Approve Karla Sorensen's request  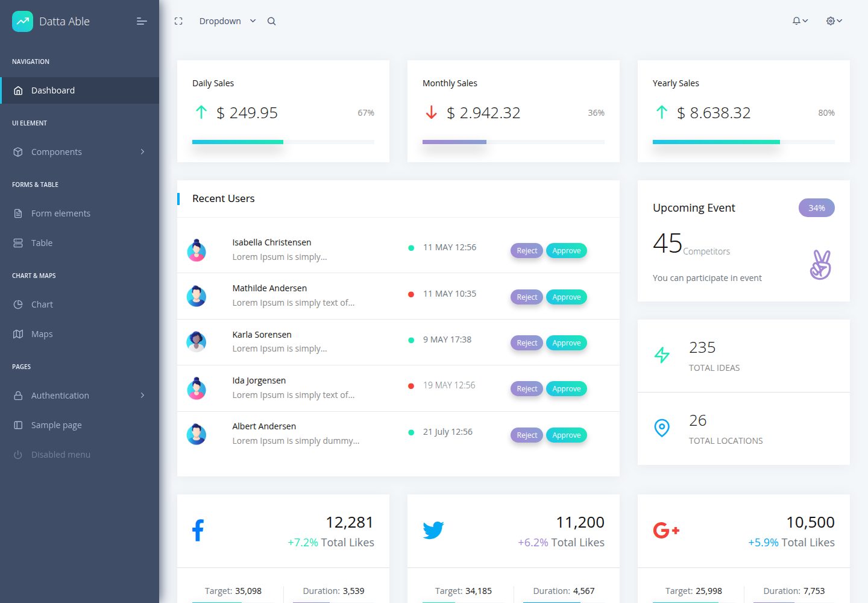[x=567, y=343]
